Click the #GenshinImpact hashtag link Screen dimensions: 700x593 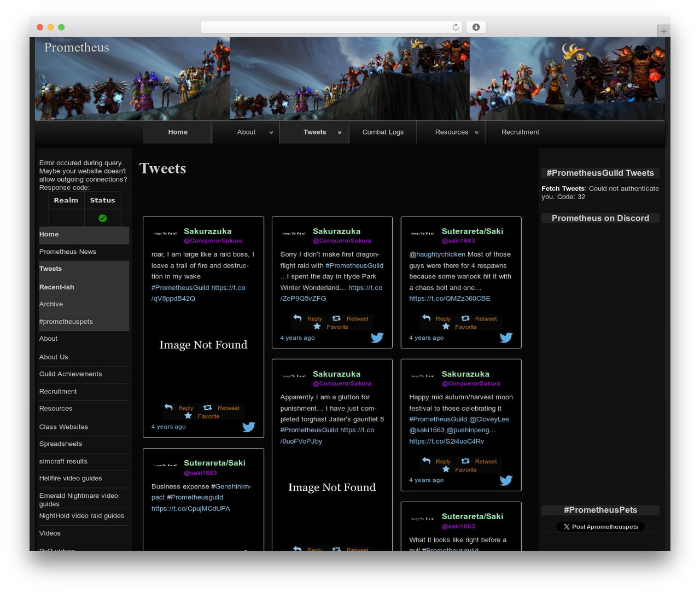point(201,492)
